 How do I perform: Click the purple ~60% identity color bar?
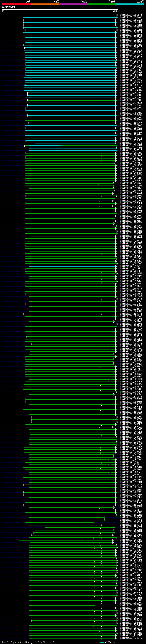point(73,4)
